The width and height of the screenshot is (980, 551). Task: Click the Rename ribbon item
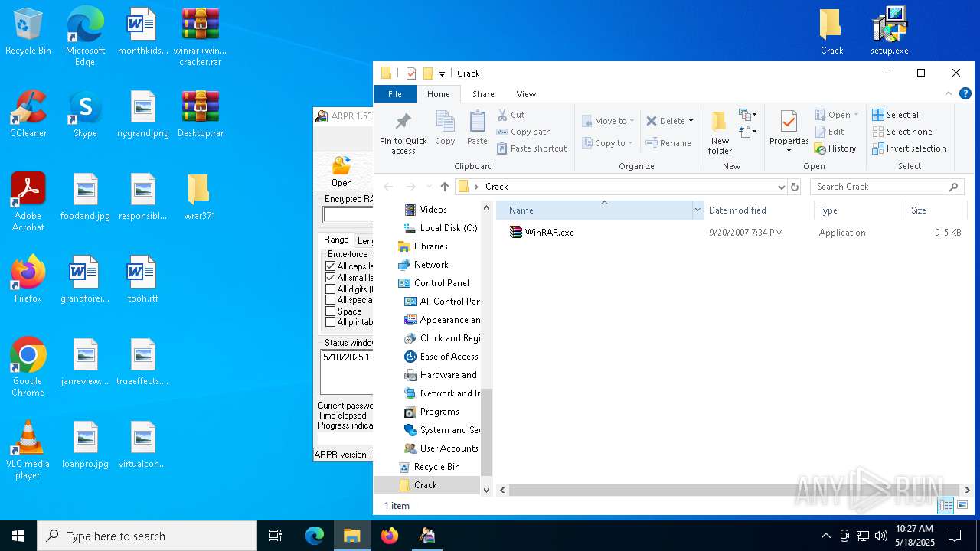point(668,143)
